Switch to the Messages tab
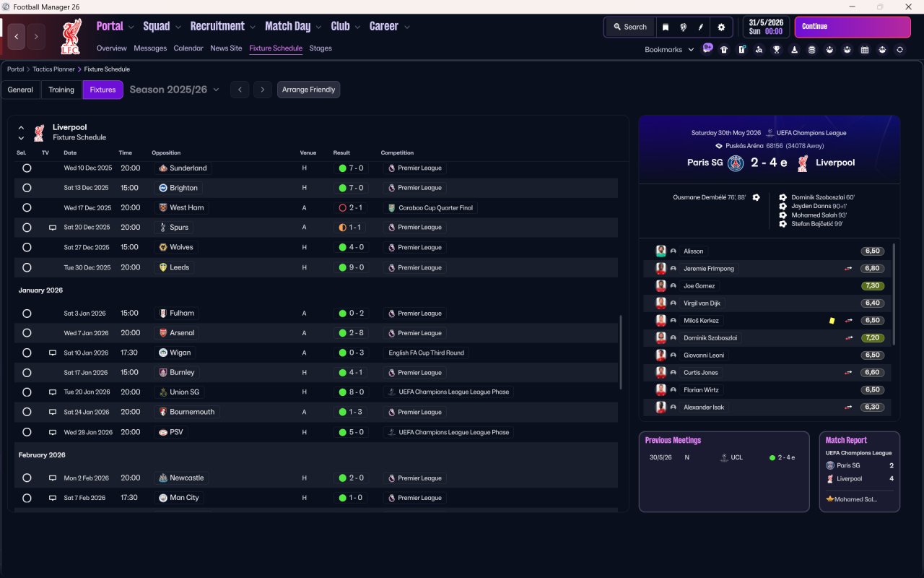The height and width of the screenshot is (578, 924). click(150, 48)
